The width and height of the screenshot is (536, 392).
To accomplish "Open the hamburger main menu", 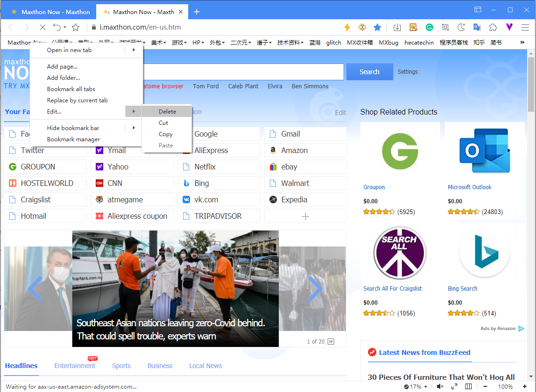I will click(525, 27).
